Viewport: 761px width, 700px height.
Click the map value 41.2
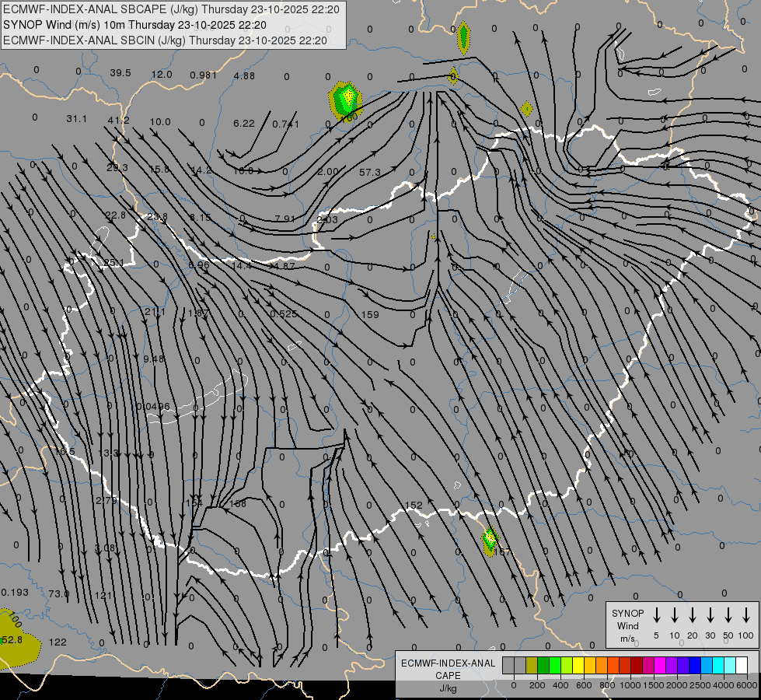(119, 120)
